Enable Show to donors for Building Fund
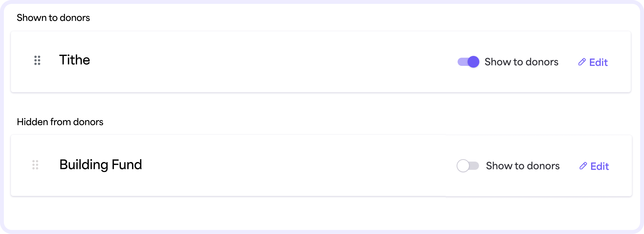 tap(467, 166)
